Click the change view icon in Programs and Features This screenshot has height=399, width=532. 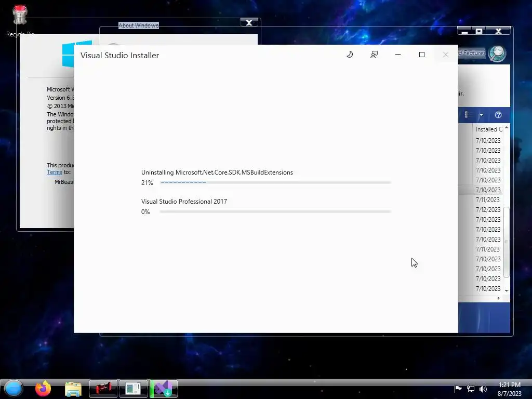point(467,115)
